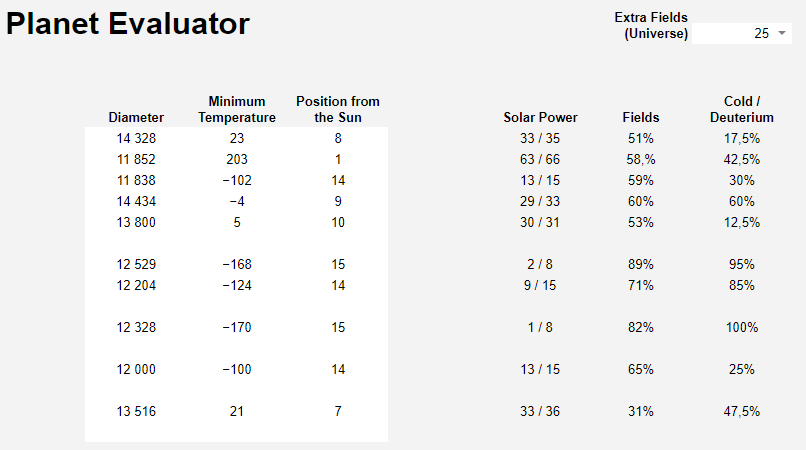Click the Planet Evaluator title
Screen dimensions: 806x450
(127, 24)
